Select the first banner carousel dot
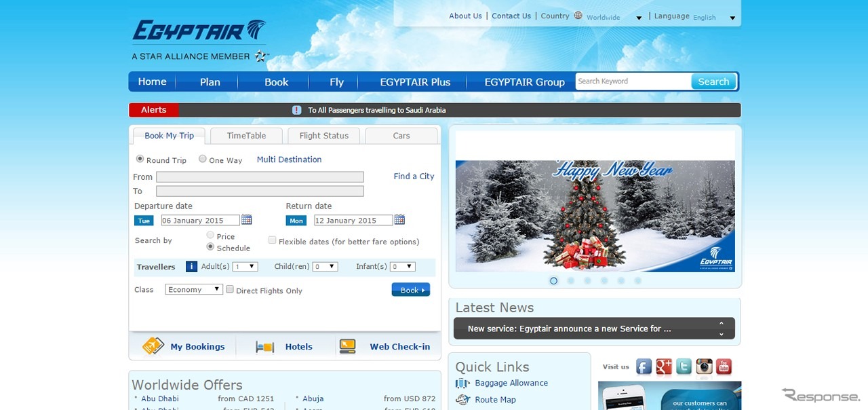This screenshot has width=868, height=410. pyautogui.click(x=554, y=280)
